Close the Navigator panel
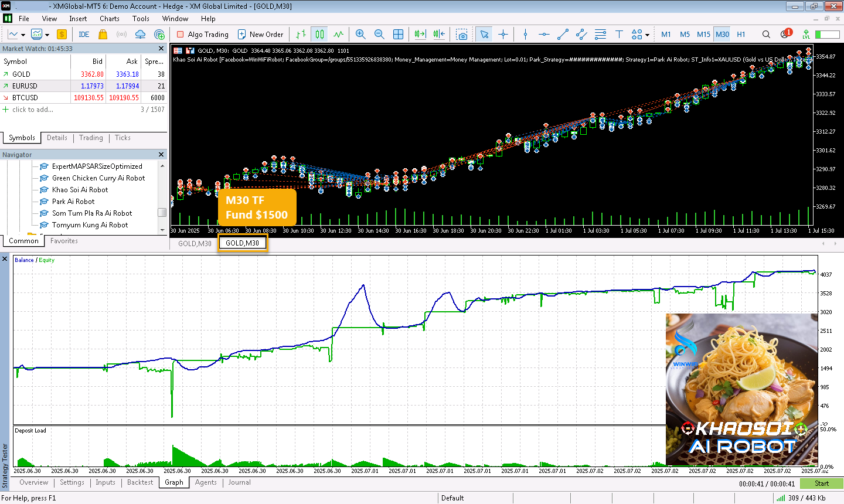This screenshot has width=844, height=504. (x=161, y=155)
